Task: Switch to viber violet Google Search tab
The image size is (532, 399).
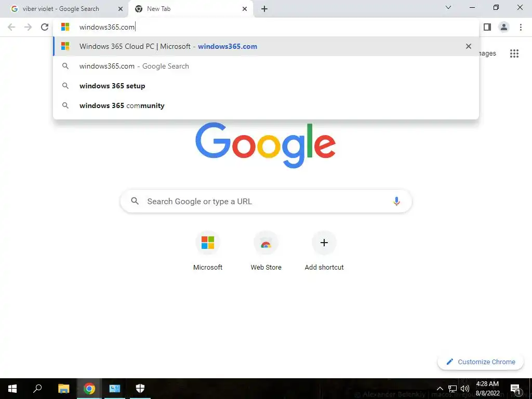Action: [x=64, y=9]
